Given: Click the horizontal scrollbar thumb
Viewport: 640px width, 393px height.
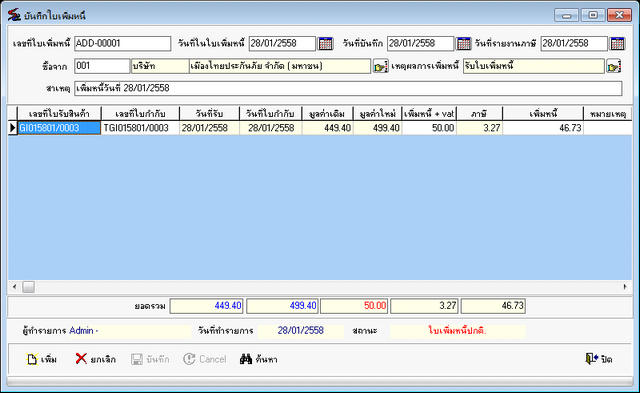Looking at the screenshot, I should coord(28,287).
